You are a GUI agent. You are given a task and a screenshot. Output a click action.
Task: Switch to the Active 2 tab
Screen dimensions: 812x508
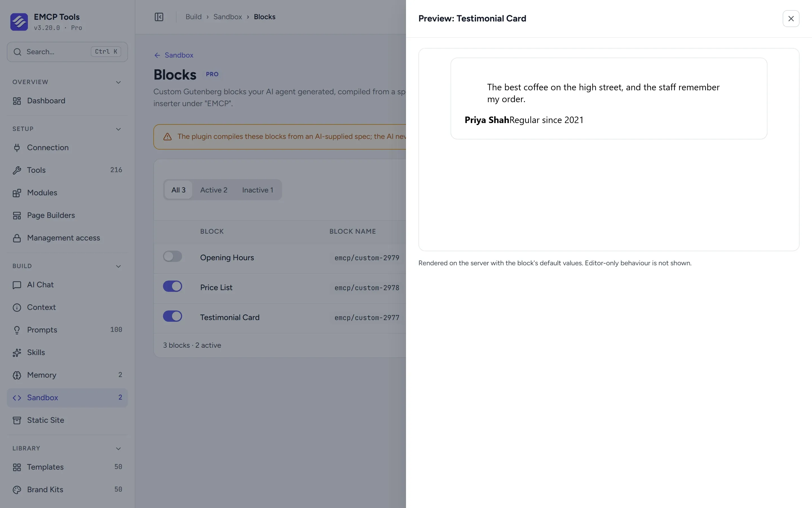(214, 190)
